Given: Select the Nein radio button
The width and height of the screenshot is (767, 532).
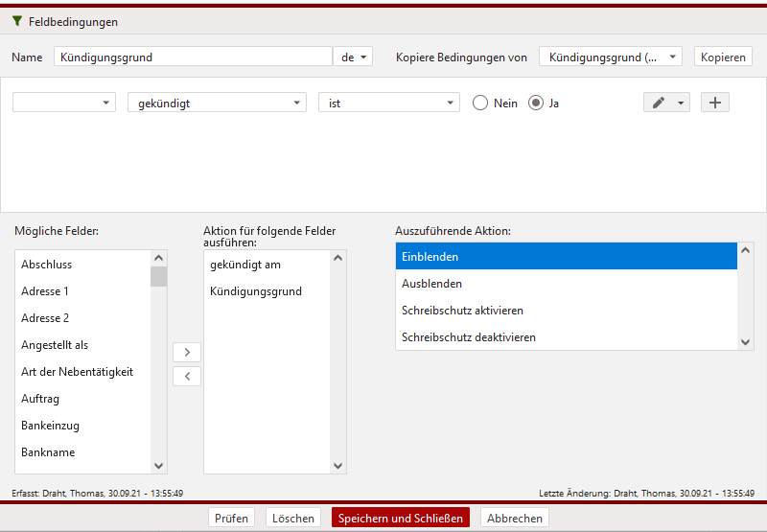Looking at the screenshot, I should (x=480, y=103).
